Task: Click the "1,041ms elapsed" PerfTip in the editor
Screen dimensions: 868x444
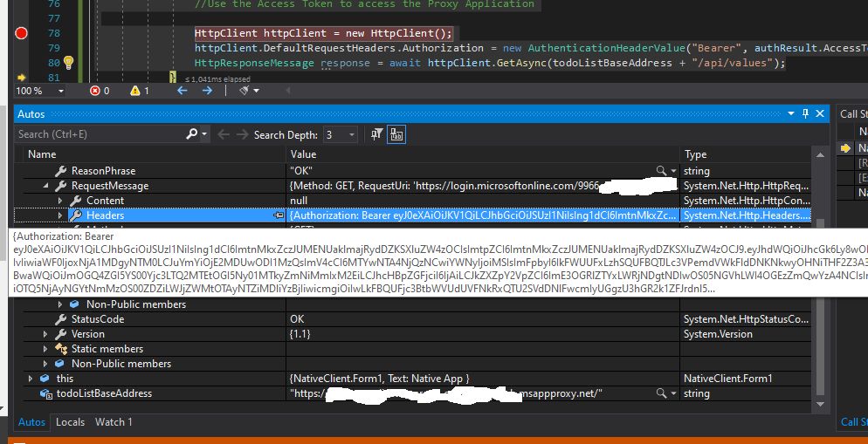Action: (x=217, y=79)
